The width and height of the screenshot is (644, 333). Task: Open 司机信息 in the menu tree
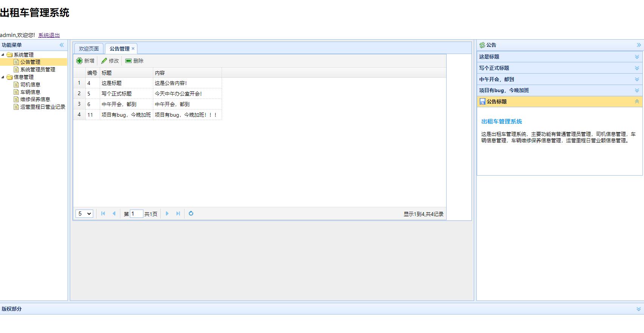coord(30,85)
